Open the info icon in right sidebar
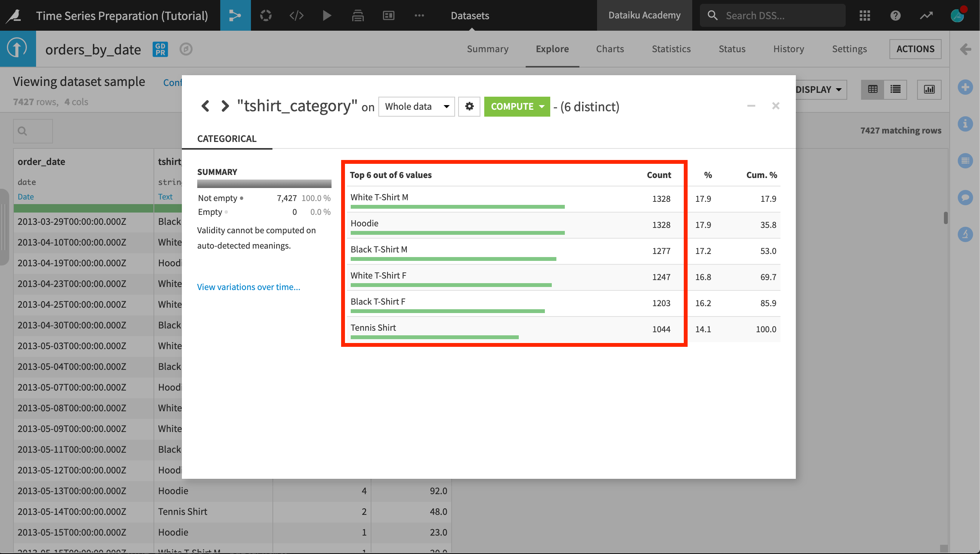 [965, 124]
